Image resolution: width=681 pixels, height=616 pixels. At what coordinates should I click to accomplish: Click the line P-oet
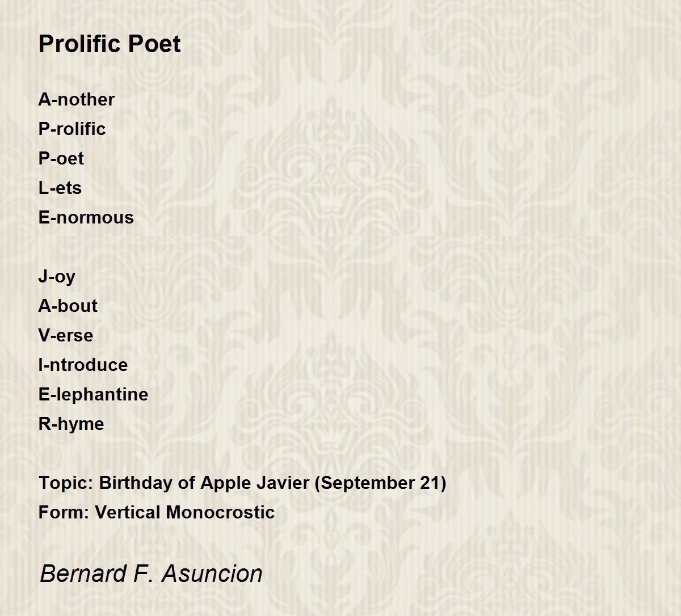(61, 158)
